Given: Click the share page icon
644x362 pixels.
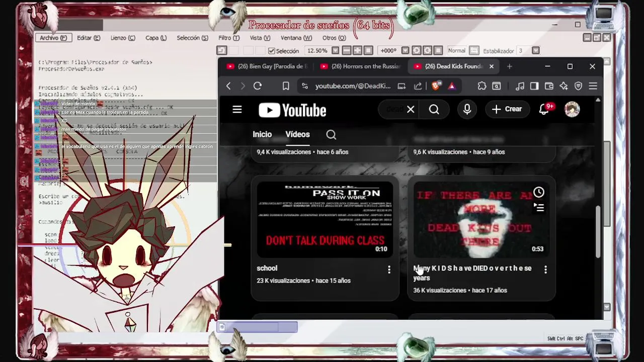Looking at the screenshot, I should point(418,86).
